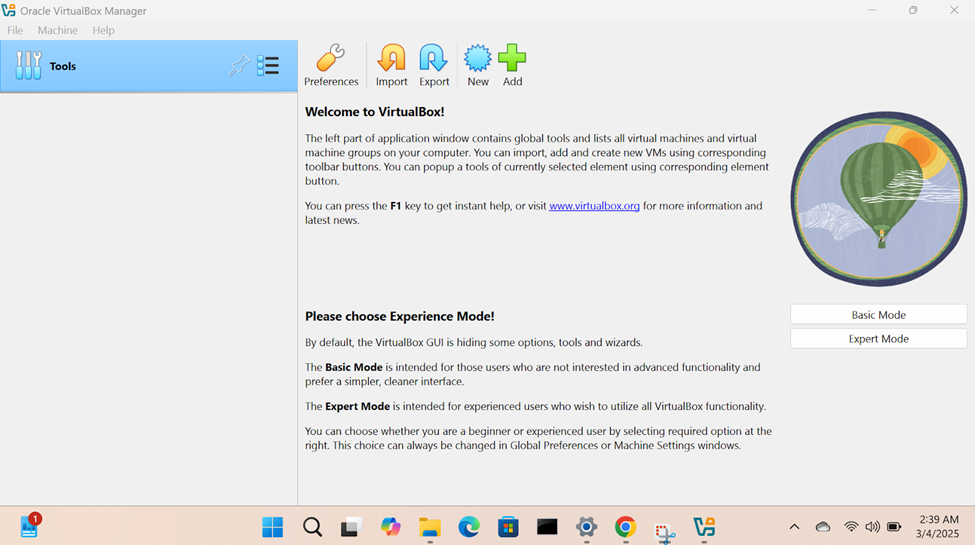The height and width of the screenshot is (545, 975).
Task: Click the Export appliance icon
Action: point(433,65)
